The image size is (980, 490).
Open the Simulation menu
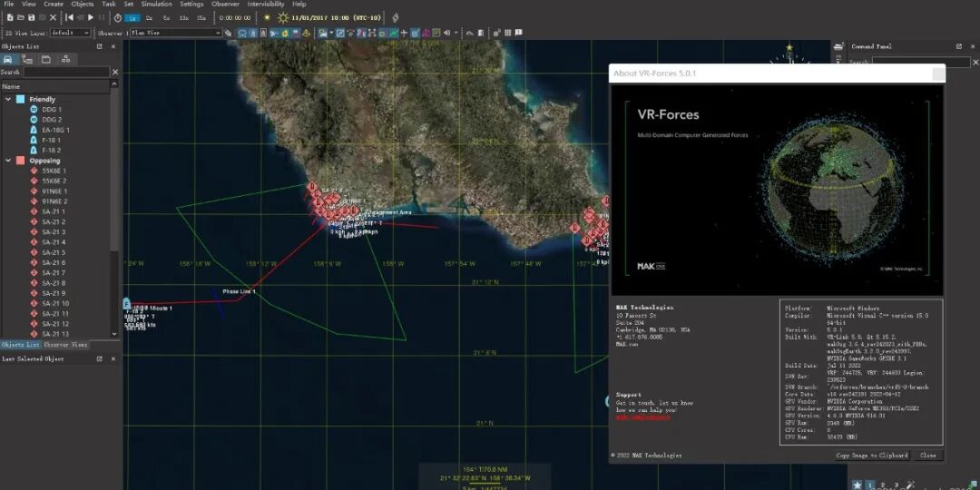click(156, 4)
